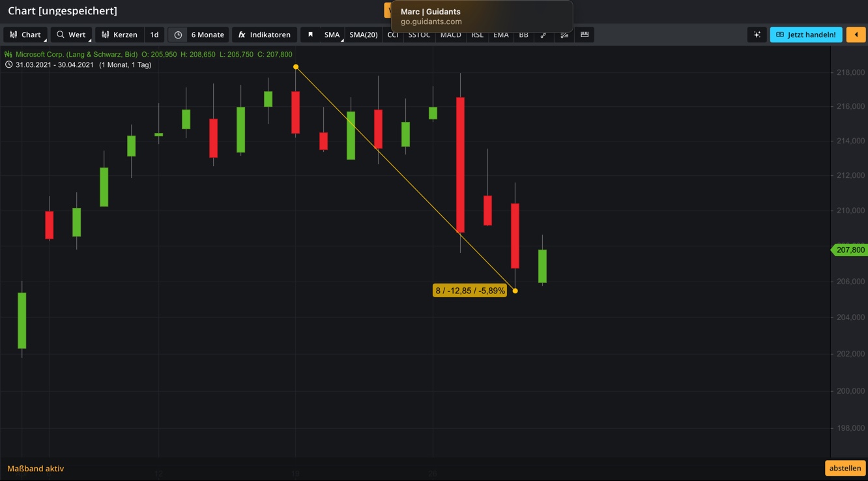This screenshot has height=481, width=868.
Task: Add the BB Bollinger Bands indicator
Action: pos(523,35)
